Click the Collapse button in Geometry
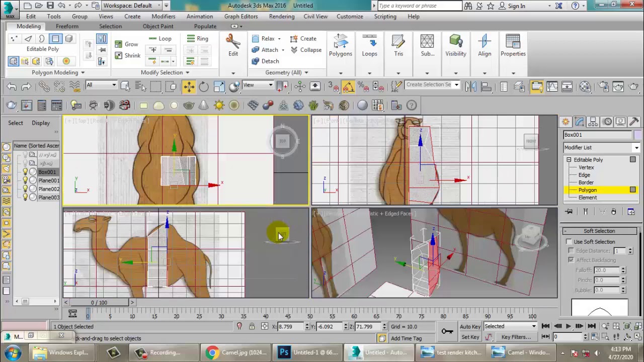644x362 pixels. pyautogui.click(x=306, y=50)
